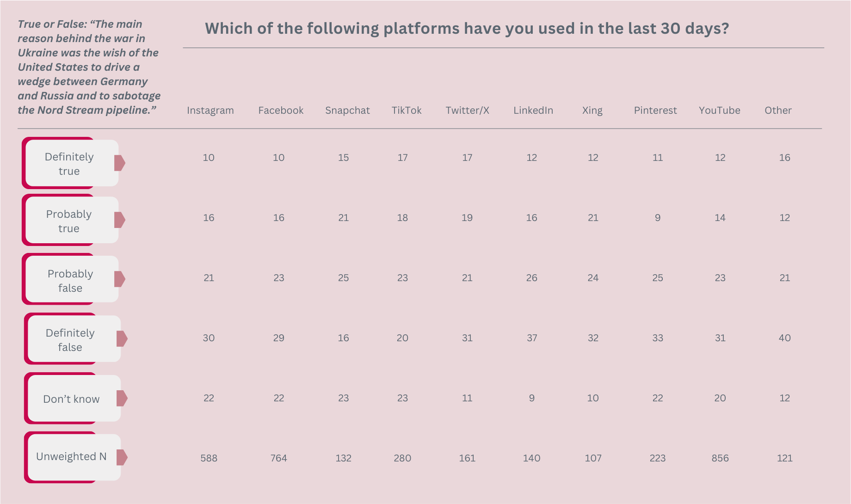Click YouTube's Unweighted N value 856

tap(720, 458)
